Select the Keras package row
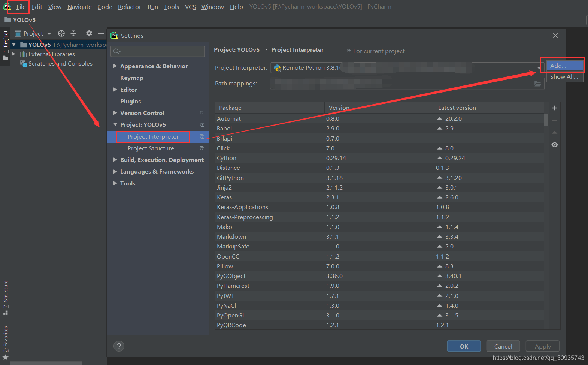The image size is (588, 365). [379, 197]
